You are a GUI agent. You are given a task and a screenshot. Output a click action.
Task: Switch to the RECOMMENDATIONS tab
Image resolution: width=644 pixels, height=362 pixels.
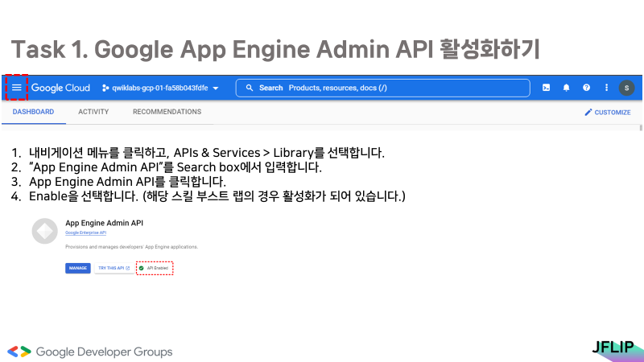click(x=167, y=112)
